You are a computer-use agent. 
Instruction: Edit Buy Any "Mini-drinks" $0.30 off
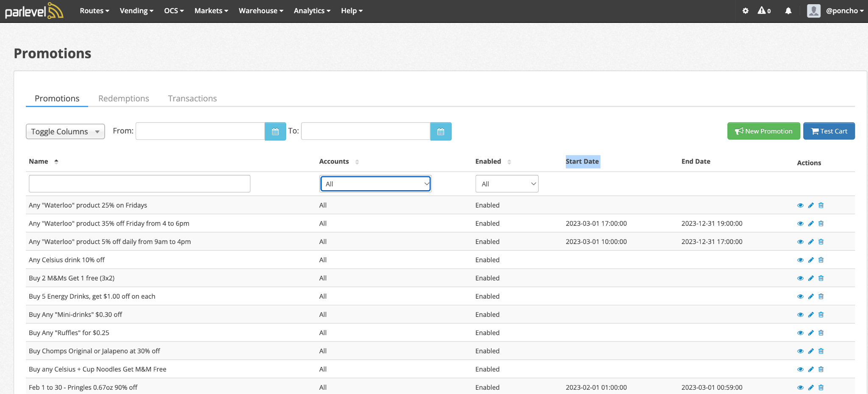[811, 314]
